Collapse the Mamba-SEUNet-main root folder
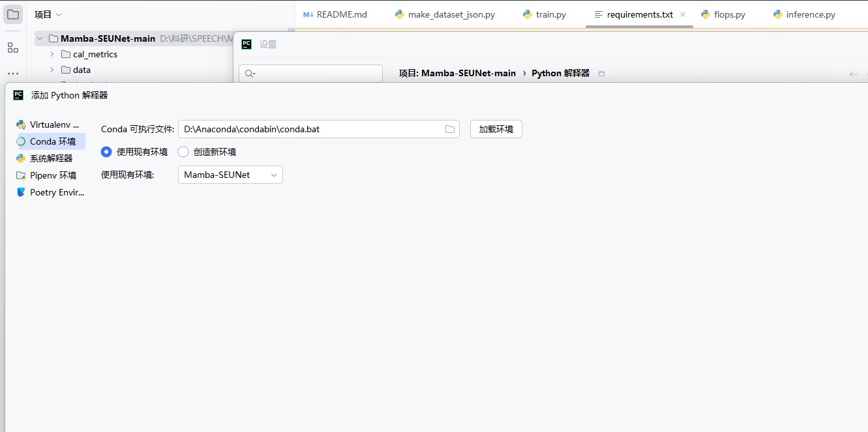Screen dimensions: 868x432 pyautogui.click(x=40, y=38)
